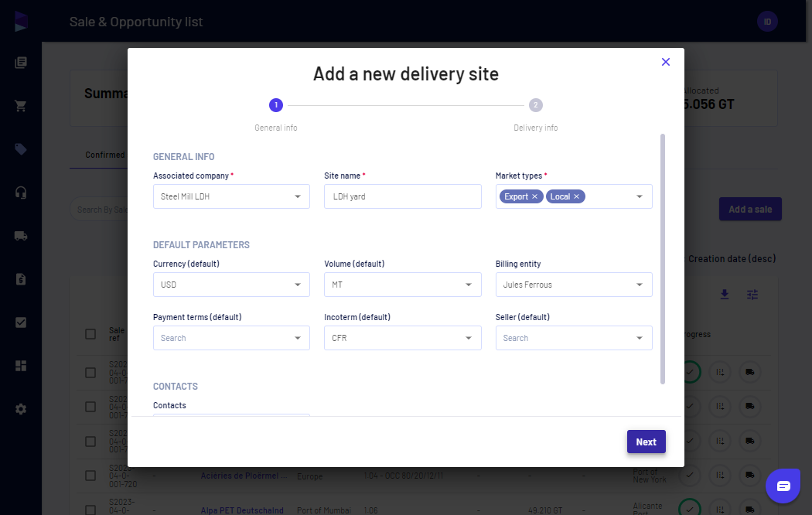Image resolution: width=812 pixels, height=515 pixels.
Task: Open the Alpa PET Deutschalnd link
Action: (x=242, y=510)
